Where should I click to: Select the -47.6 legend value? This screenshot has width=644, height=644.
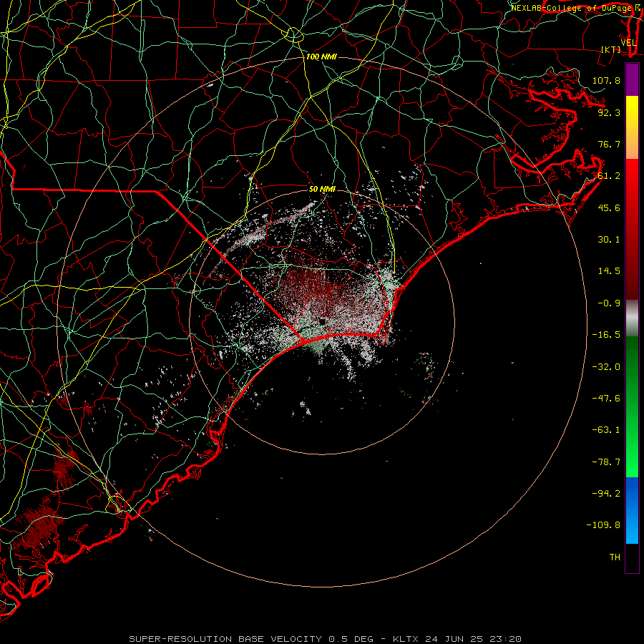pyautogui.click(x=606, y=399)
